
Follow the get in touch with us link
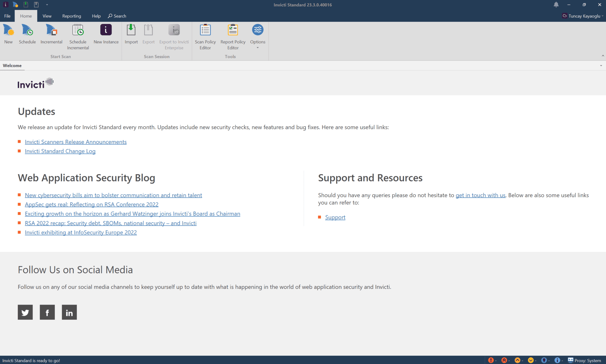click(480, 195)
